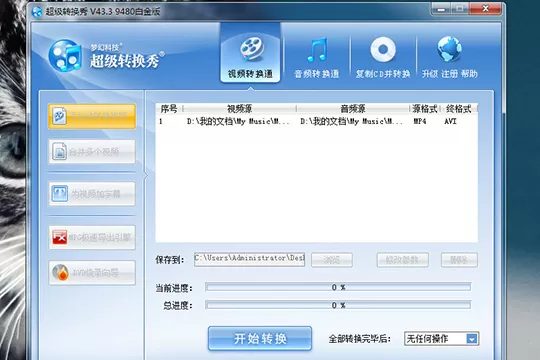The width and height of the screenshot is (540, 360).
Task: Expand the 无任何操作 after-conversion dropdown arrow
Action: click(x=472, y=339)
